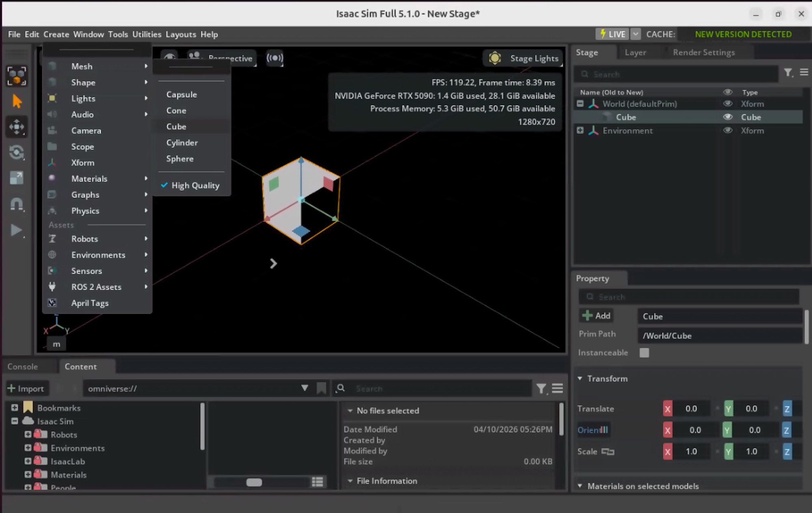Select the arrow selection tool

coord(17,102)
